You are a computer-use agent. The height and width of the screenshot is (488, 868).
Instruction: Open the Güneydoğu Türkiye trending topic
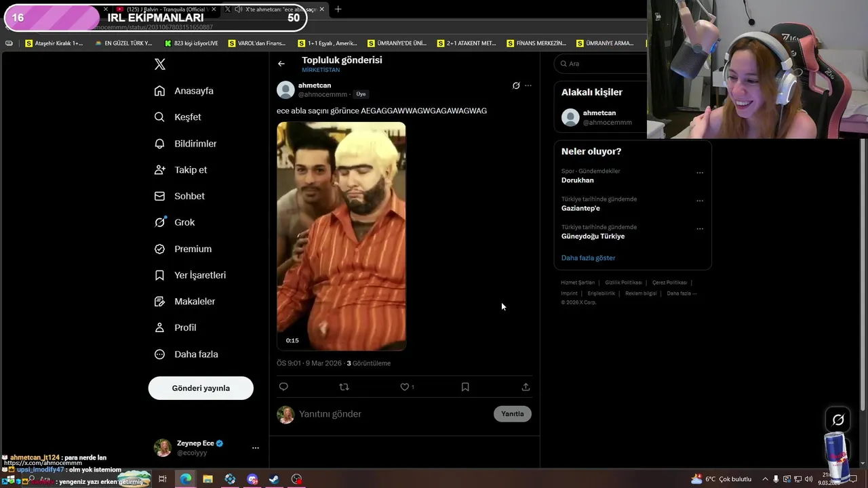[593, 237]
